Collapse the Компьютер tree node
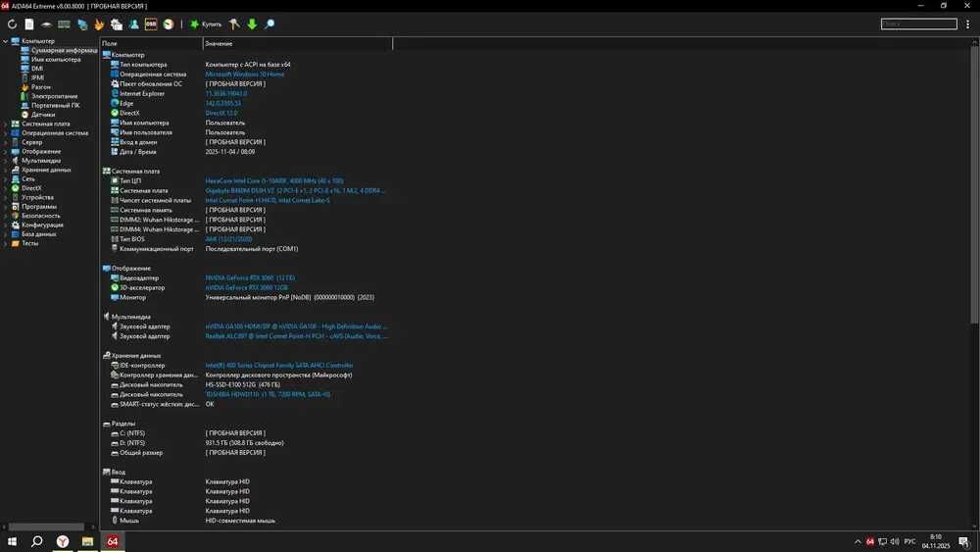The image size is (980, 552). (x=6, y=41)
